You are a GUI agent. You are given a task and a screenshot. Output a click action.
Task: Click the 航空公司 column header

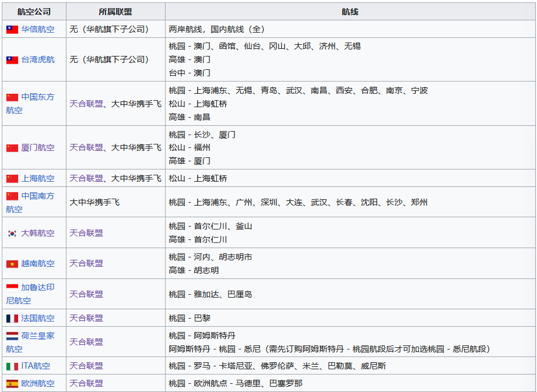click(x=34, y=12)
